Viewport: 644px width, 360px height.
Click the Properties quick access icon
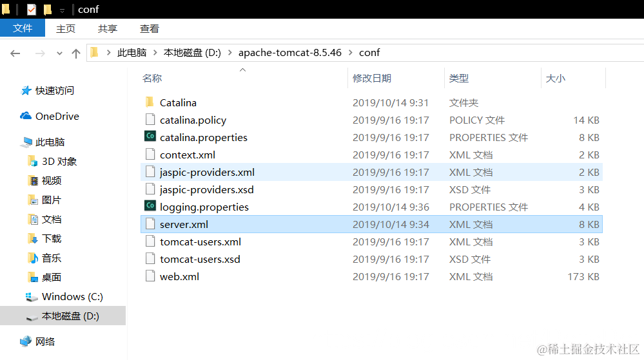pyautogui.click(x=32, y=9)
